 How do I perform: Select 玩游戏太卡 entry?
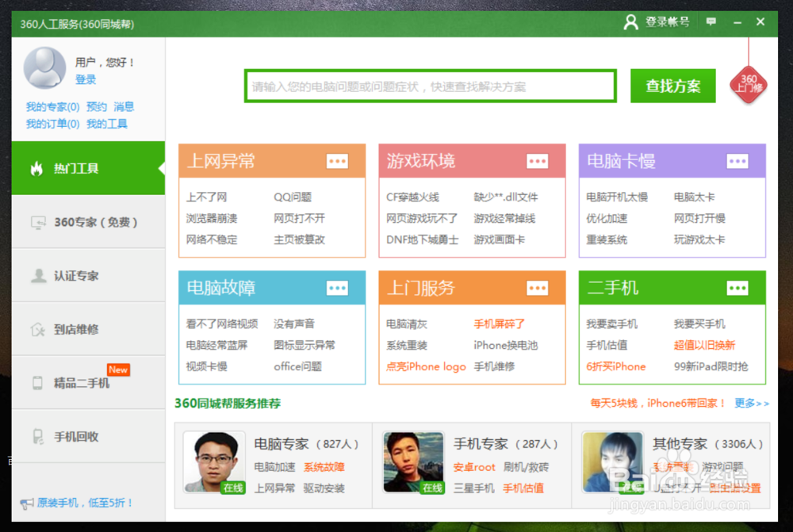point(699,239)
